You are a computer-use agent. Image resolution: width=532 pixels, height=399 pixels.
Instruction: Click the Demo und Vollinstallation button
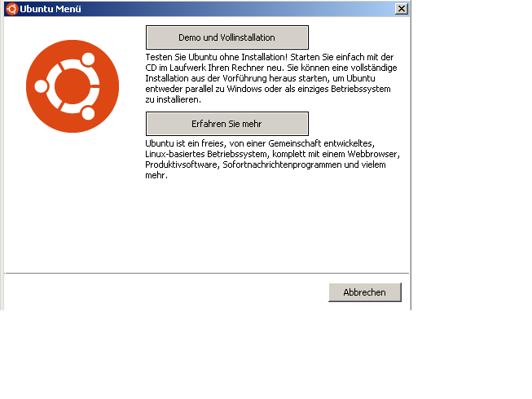[227, 37]
